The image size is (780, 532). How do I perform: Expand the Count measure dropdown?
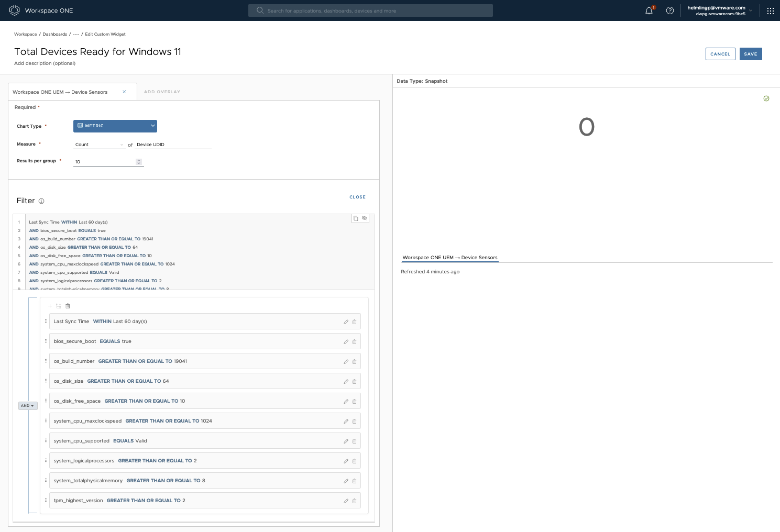100,145
